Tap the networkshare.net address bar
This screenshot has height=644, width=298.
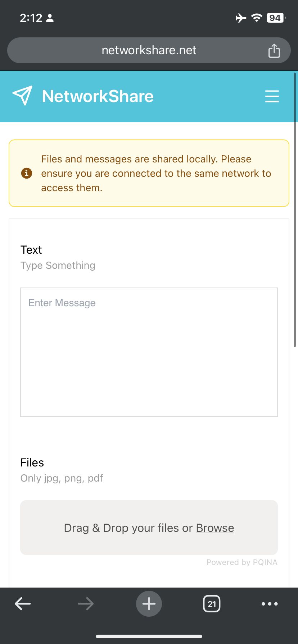tap(149, 50)
